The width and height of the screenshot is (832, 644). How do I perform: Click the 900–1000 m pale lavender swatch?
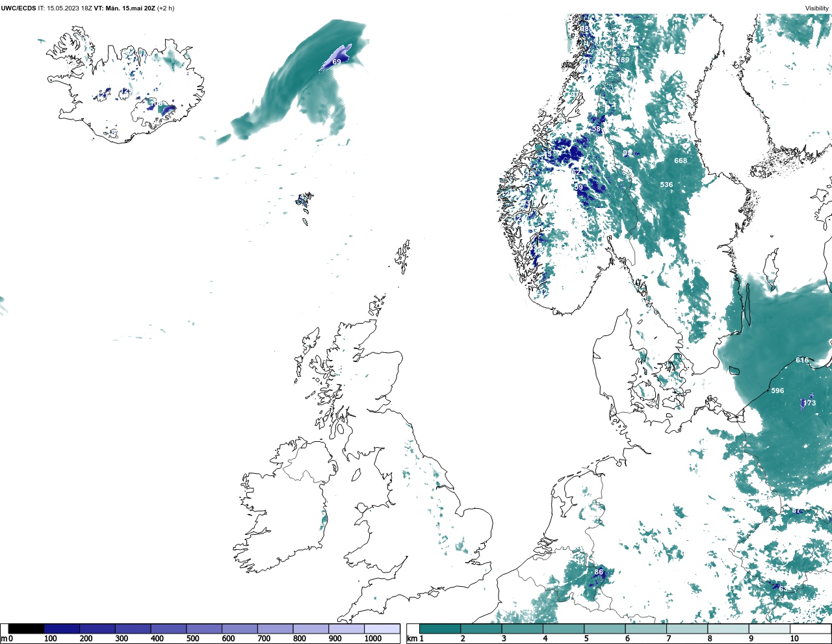pyautogui.click(x=346, y=628)
